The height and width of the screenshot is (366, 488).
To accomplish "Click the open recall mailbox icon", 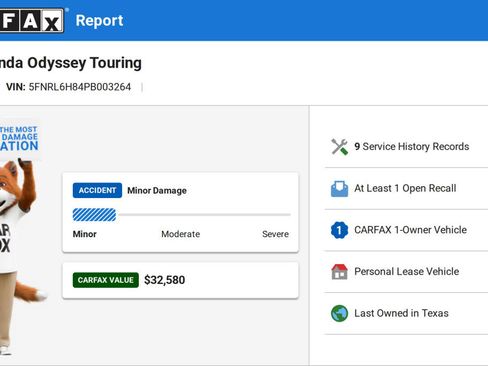I will click(339, 189).
